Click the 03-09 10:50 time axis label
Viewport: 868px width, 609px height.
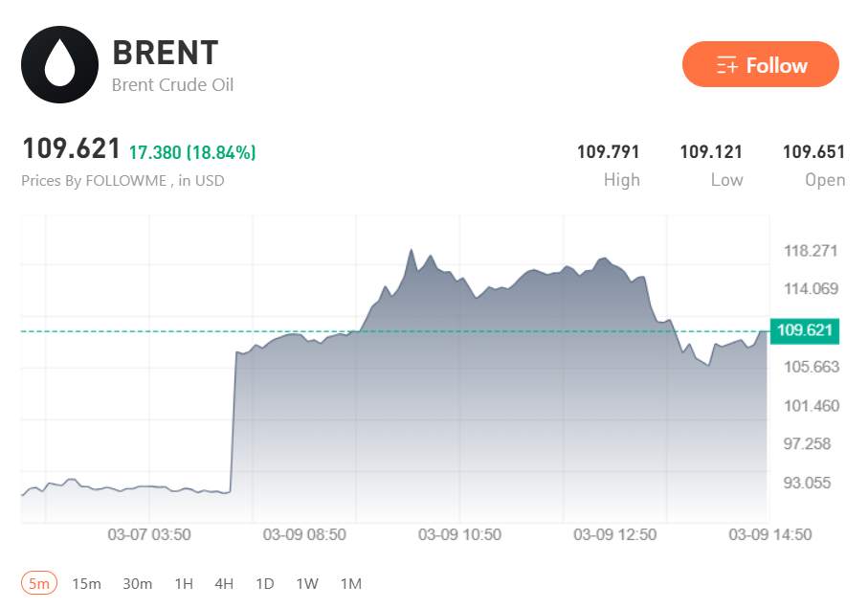click(x=458, y=535)
